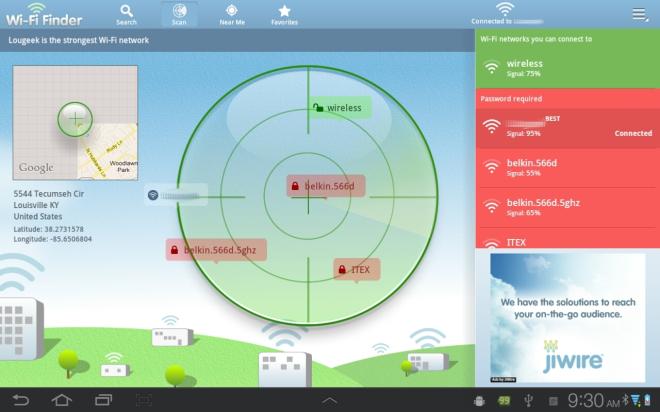Tap the Wi-Fi networks you can connect to header

click(x=536, y=39)
